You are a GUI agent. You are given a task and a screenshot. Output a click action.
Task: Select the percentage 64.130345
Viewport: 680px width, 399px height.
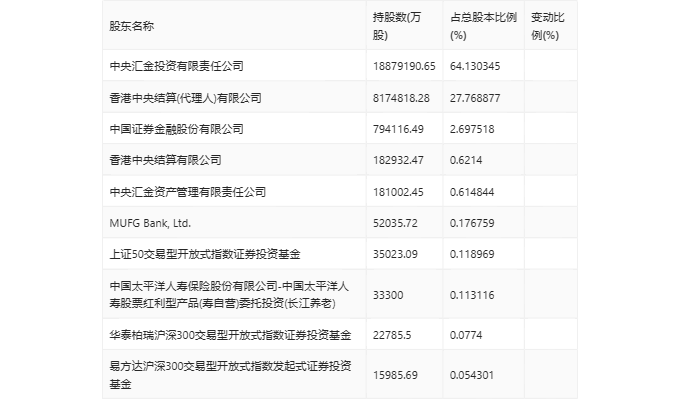point(475,66)
